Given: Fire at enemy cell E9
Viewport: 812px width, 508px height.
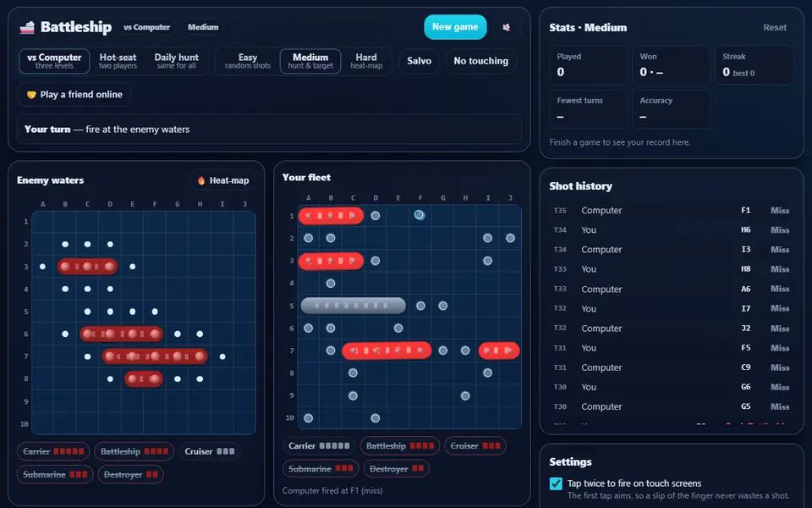Looking at the screenshot, I should tap(133, 401).
